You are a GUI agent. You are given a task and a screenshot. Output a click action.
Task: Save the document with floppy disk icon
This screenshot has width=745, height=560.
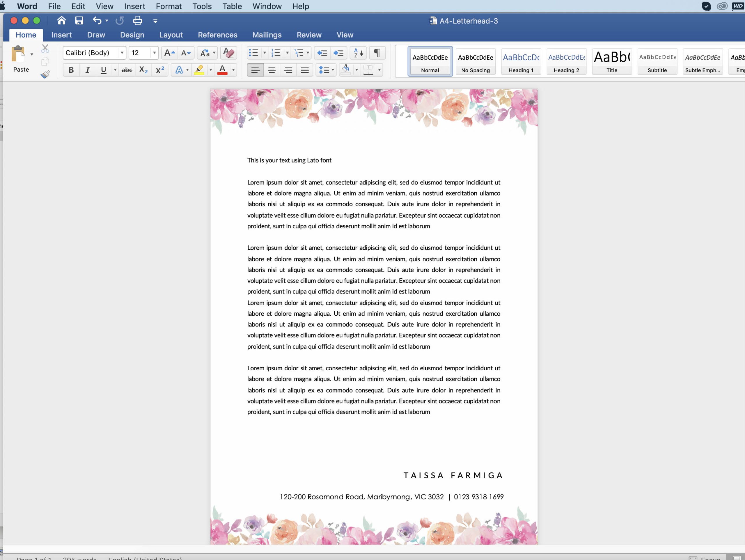point(79,21)
